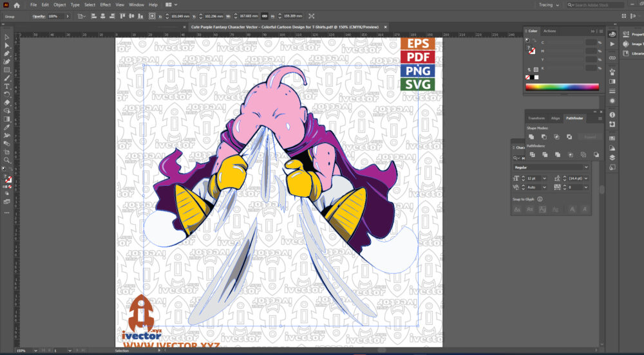Click the Expand button in Pathfinder
The height and width of the screenshot is (355, 644).
click(x=590, y=137)
